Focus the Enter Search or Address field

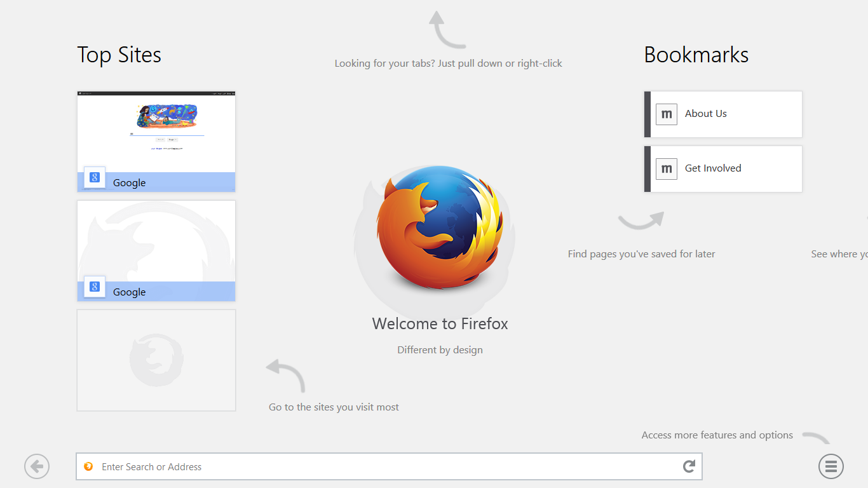pyautogui.click(x=389, y=466)
